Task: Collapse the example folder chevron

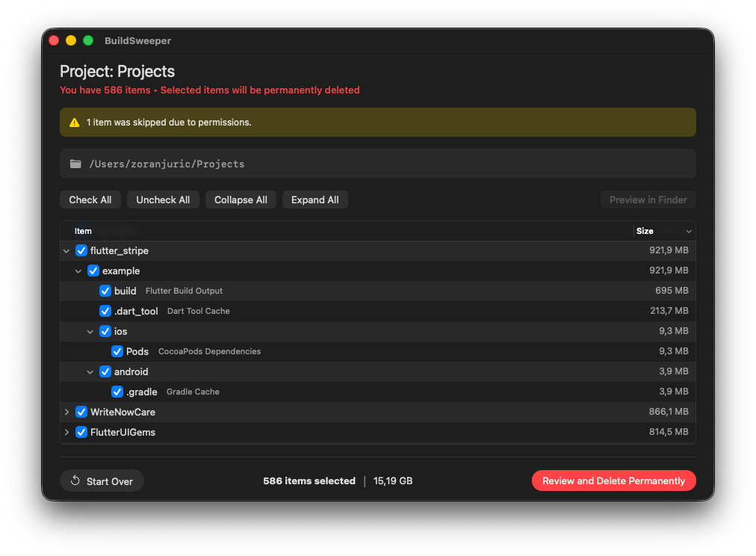Action: (78, 271)
